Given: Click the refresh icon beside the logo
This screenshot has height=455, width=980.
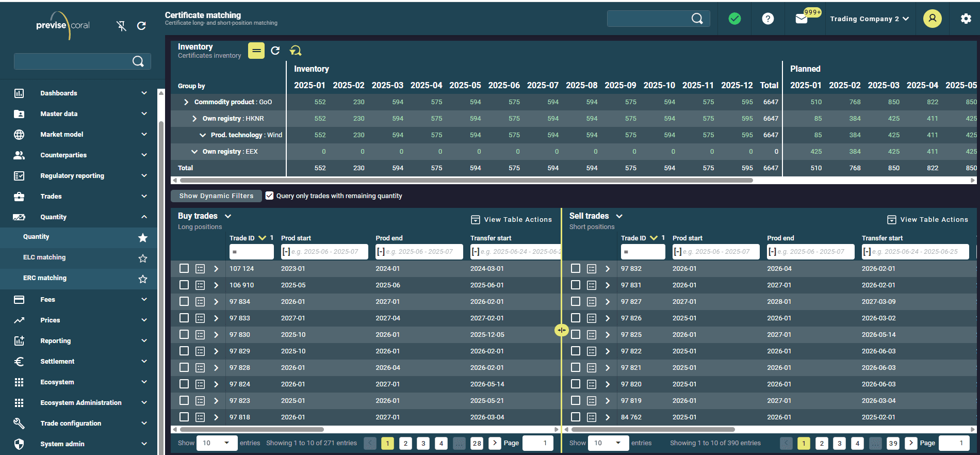Looking at the screenshot, I should 141,26.
